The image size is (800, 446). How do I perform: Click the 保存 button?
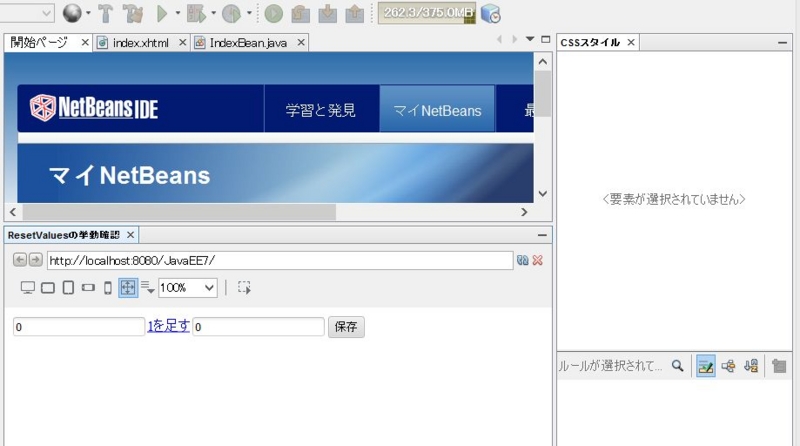346,327
